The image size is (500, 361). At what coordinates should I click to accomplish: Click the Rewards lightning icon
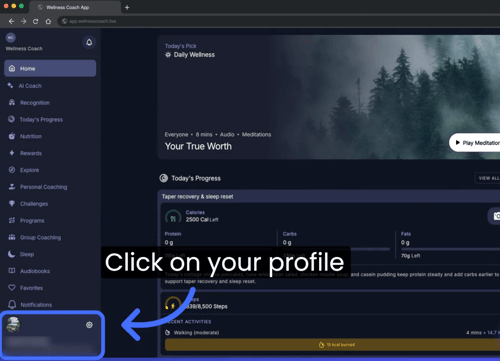(12, 153)
